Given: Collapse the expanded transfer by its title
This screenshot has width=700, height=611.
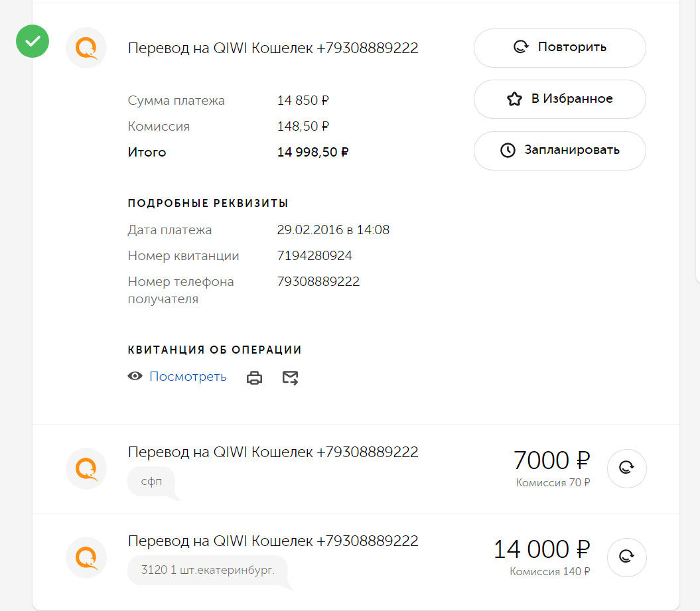Looking at the screenshot, I should [273, 48].
